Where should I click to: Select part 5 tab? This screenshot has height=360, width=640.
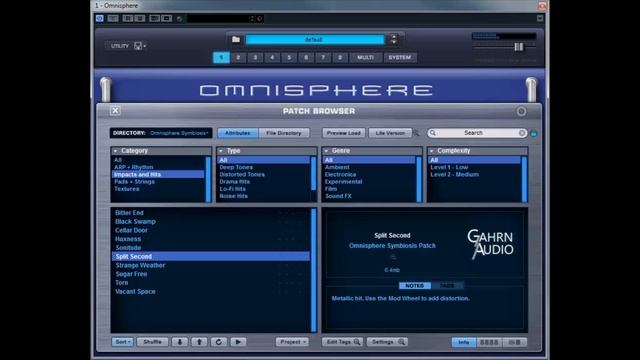tap(289, 58)
